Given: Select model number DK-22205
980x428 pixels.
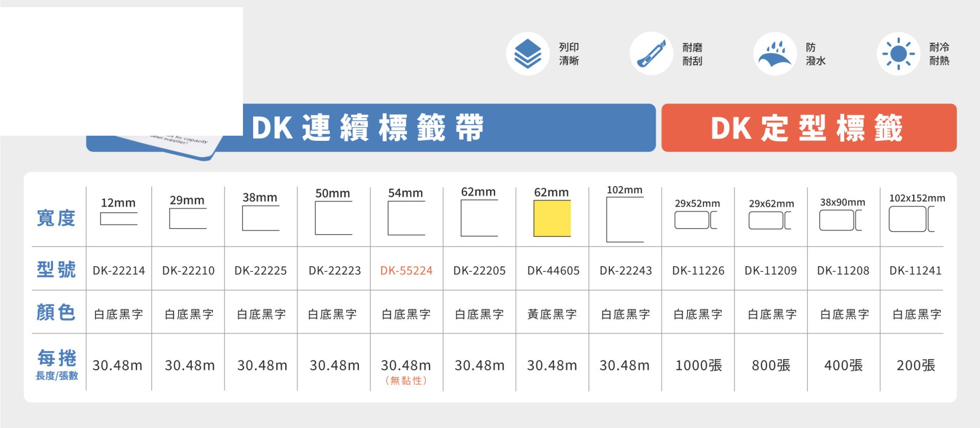Looking at the screenshot, I should tap(480, 271).
